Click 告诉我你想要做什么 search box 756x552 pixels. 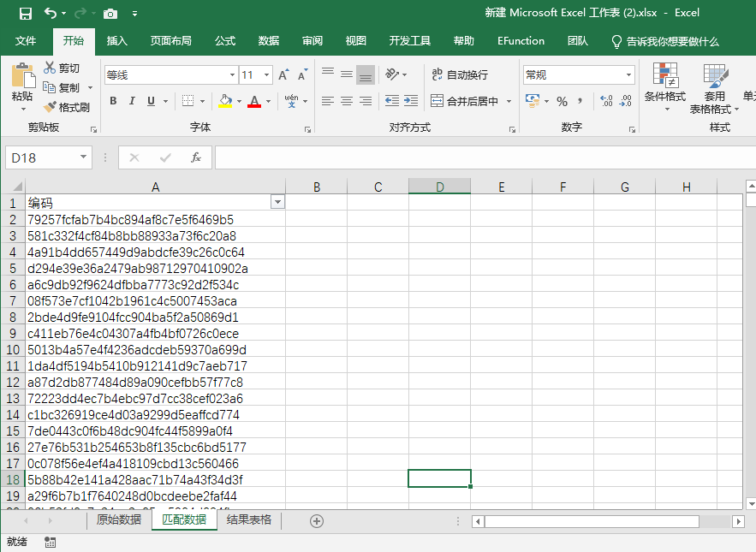665,41
